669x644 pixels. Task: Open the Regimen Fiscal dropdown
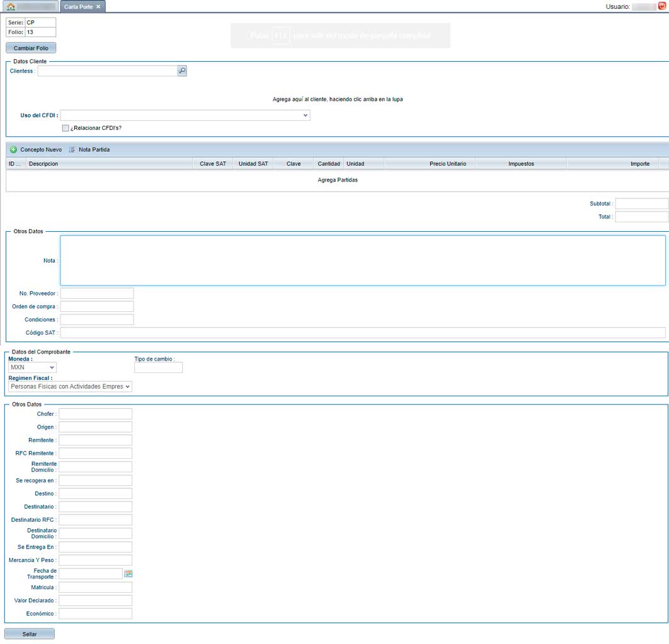pos(70,386)
